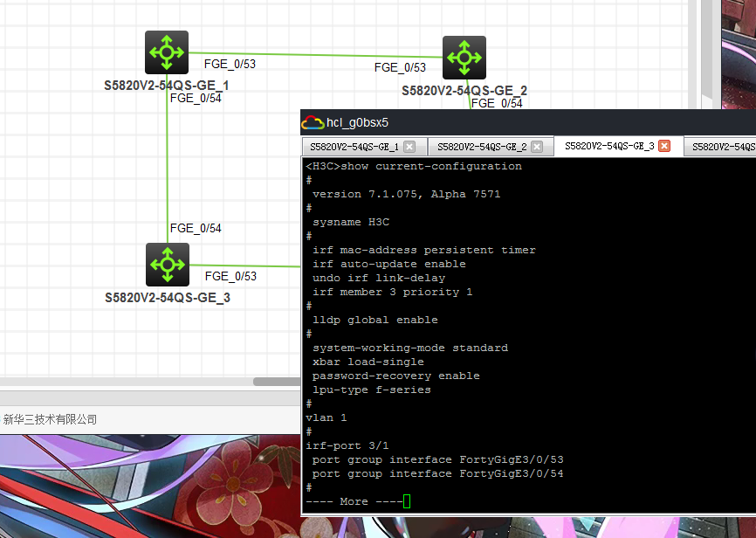Click the 'sysname H3C' line
Image resolution: width=756 pixels, height=538 pixels.
point(351,223)
